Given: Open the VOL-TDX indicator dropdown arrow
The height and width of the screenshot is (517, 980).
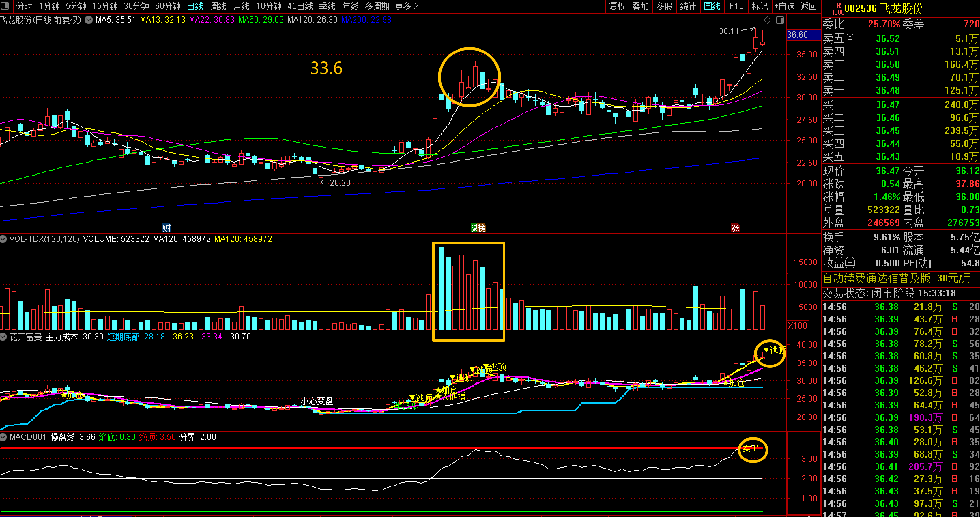Looking at the screenshot, I should click(x=3, y=239).
